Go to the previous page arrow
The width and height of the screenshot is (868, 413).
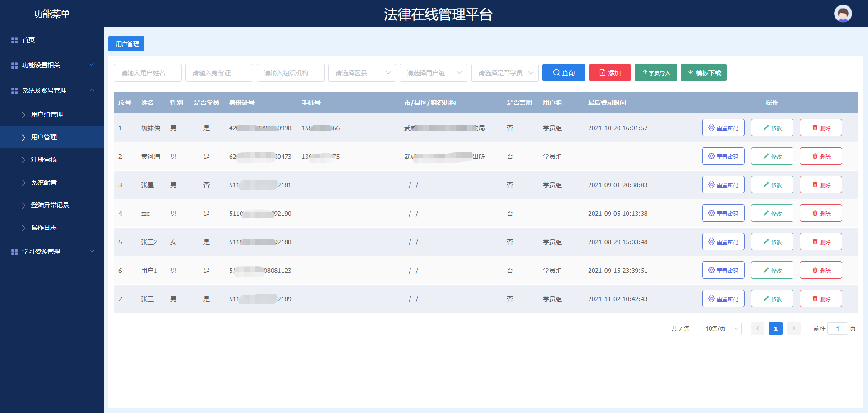758,328
